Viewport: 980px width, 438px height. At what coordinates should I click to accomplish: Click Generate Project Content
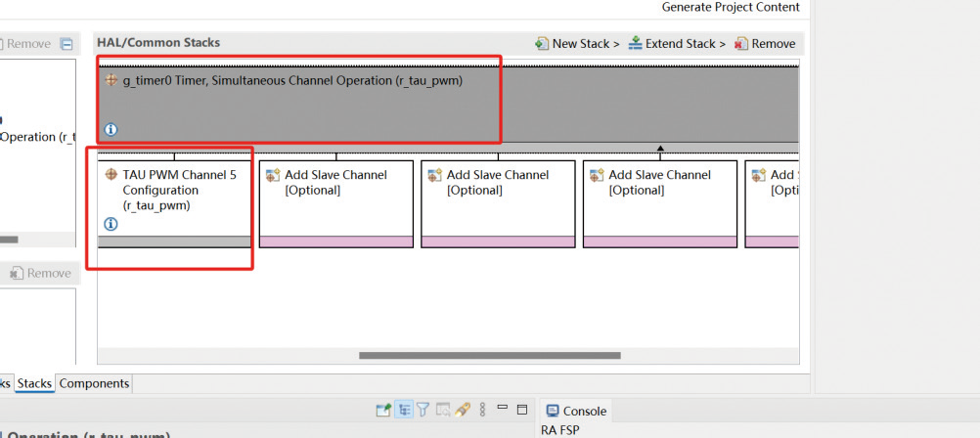pos(731,8)
